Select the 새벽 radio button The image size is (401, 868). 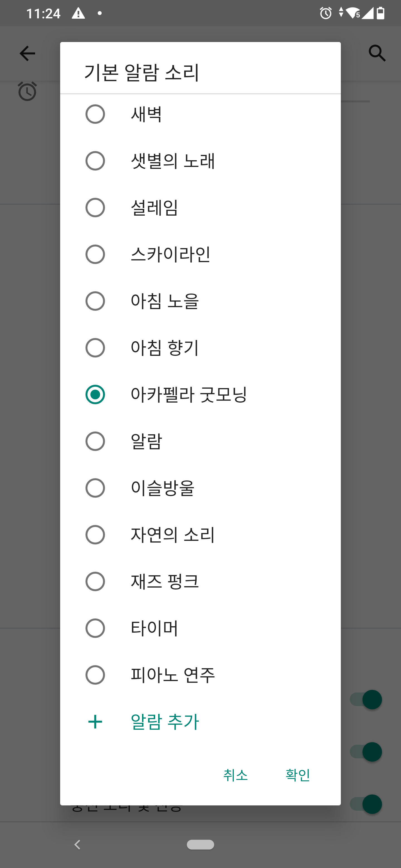tap(95, 114)
